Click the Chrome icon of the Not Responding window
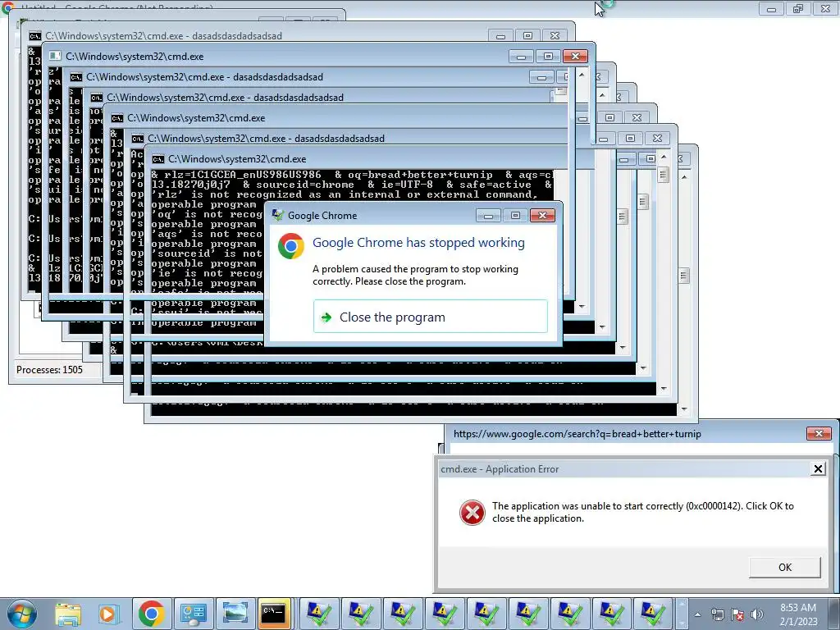840x630 pixels. pyautogui.click(x=7, y=7)
